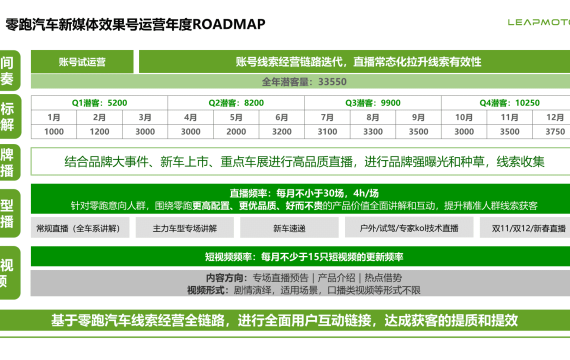Click value 3500 under 9月

(418, 132)
